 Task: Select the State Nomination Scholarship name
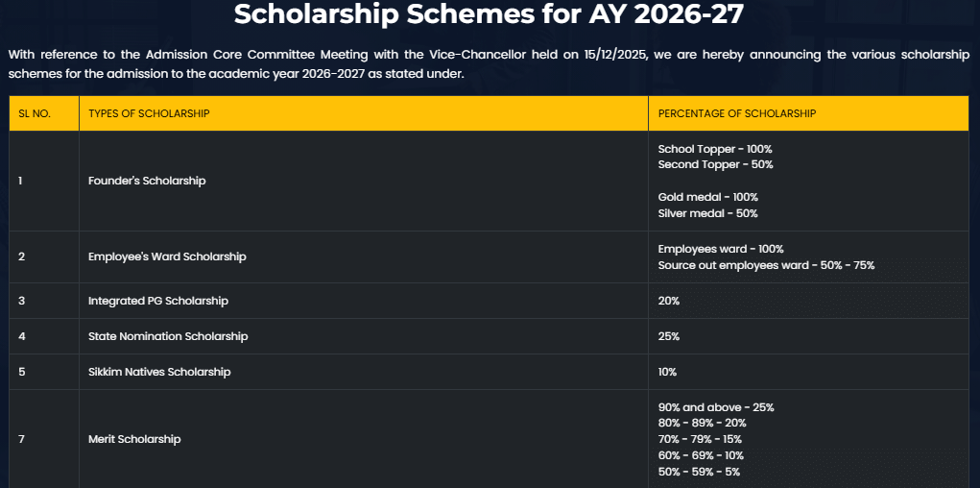168,336
